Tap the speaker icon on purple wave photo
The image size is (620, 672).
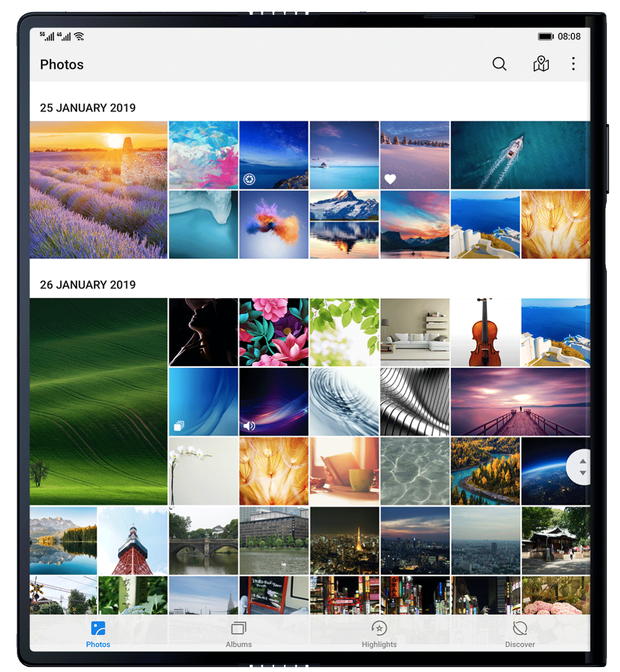(x=249, y=426)
